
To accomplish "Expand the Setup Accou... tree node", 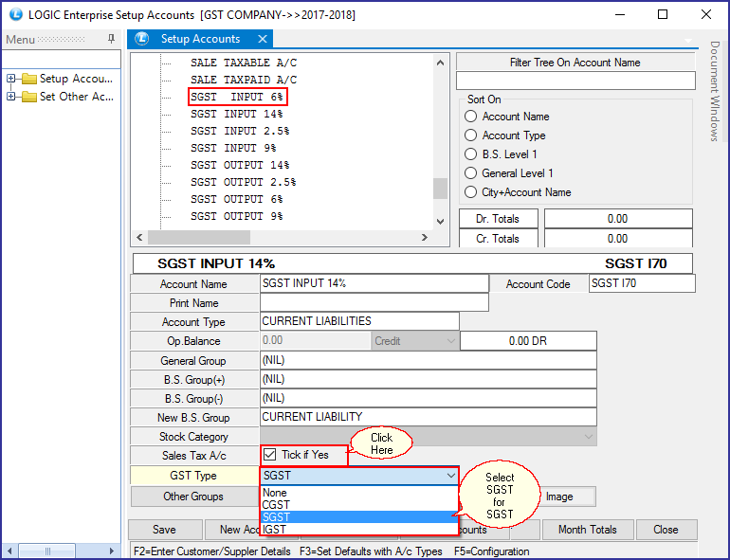I will click(11, 79).
